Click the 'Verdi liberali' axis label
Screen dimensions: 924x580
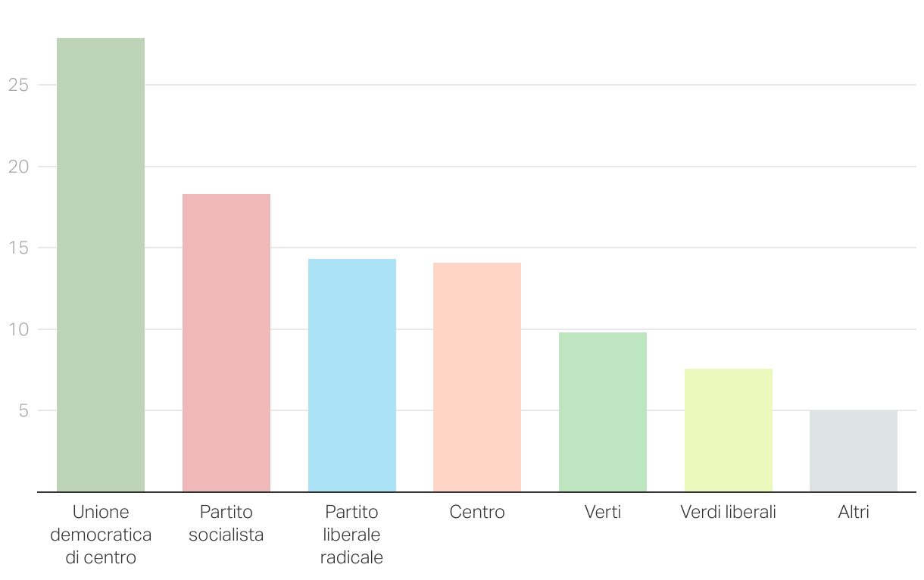[x=729, y=513]
